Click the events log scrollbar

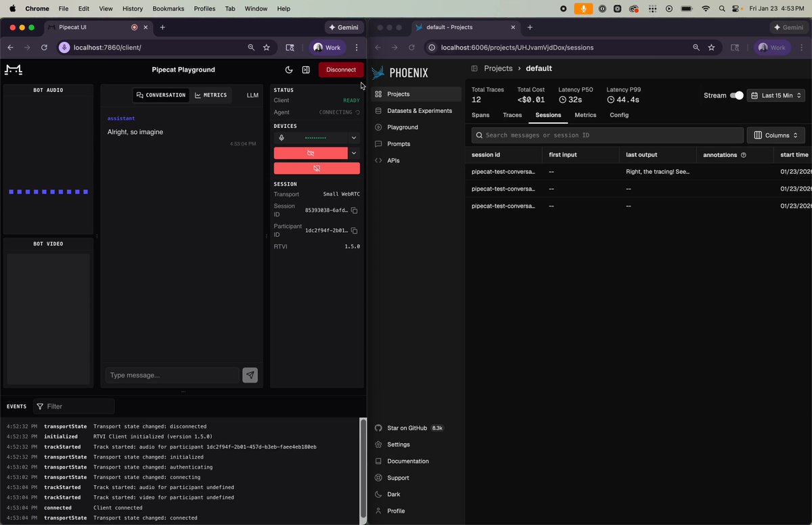pyautogui.click(x=362, y=469)
